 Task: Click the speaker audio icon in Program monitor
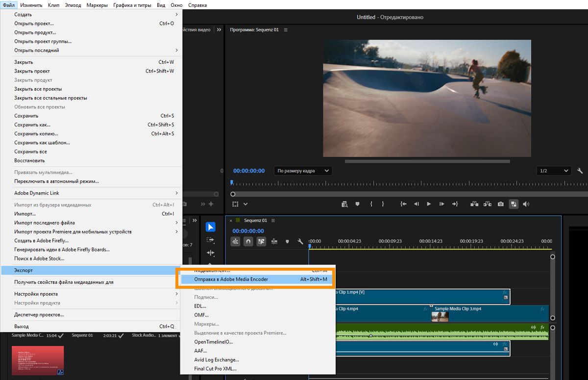pos(526,204)
